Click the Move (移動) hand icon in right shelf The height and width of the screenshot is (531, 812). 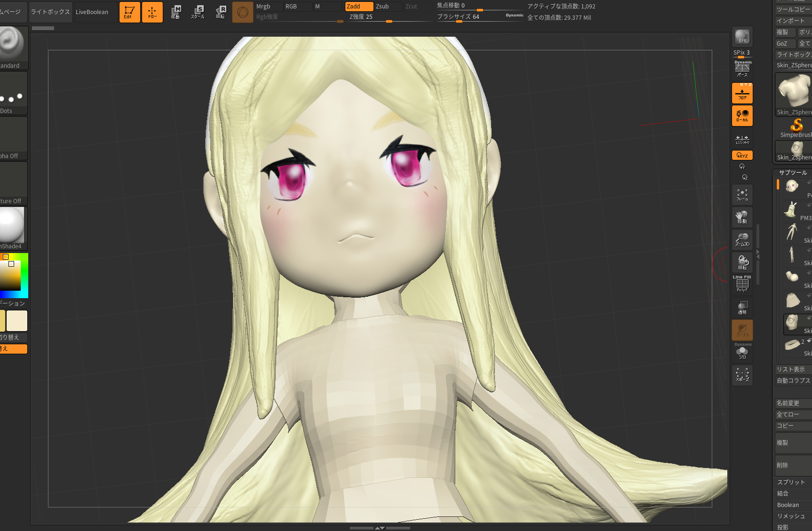(742, 217)
